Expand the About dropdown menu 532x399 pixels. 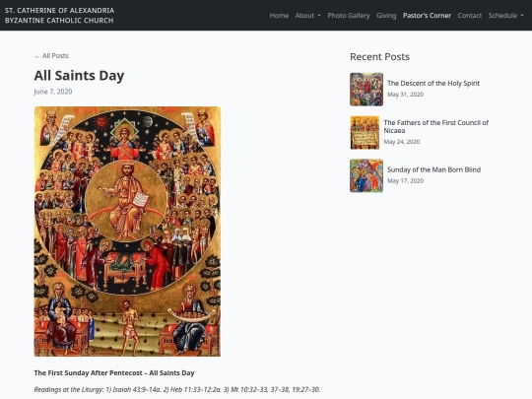[307, 16]
